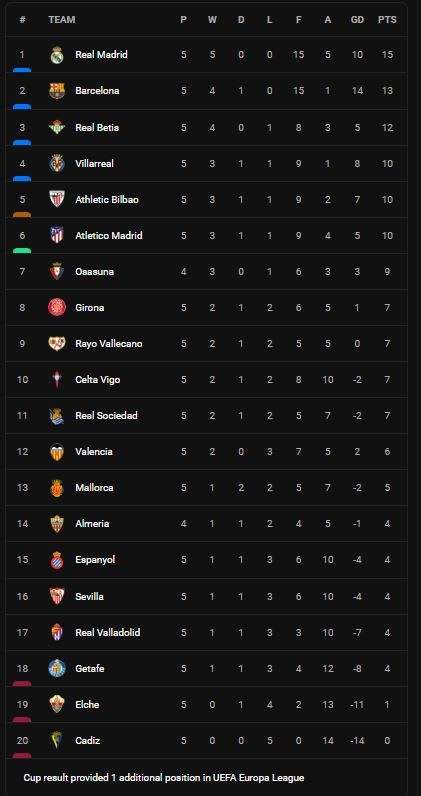Image resolution: width=421 pixels, height=796 pixels.
Task: Open the Osasuna team link
Action: [94, 272]
